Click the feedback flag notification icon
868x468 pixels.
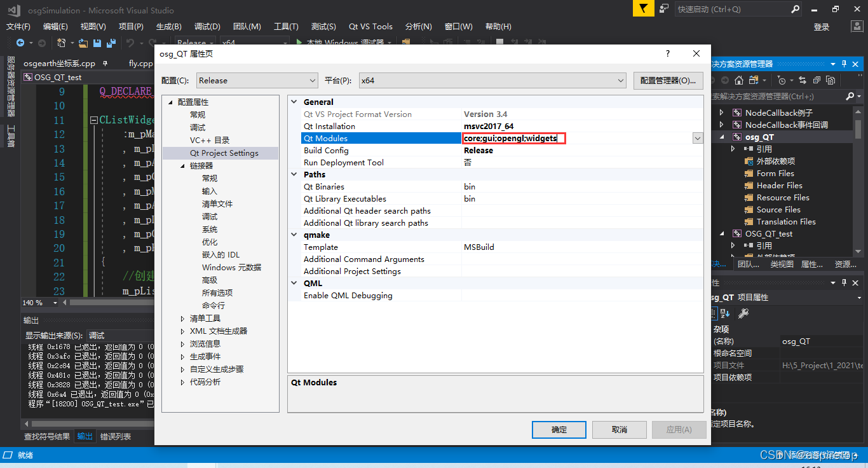(x=643, y=9)
